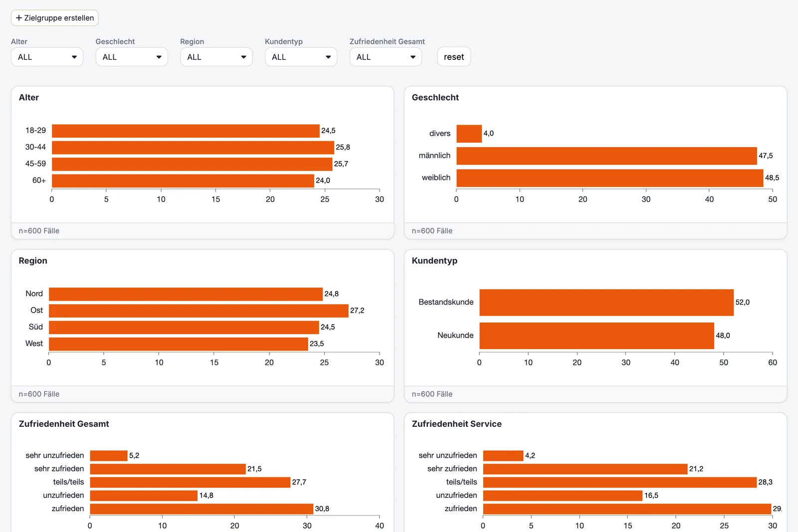Click the weiblich bar

[610, 178]
